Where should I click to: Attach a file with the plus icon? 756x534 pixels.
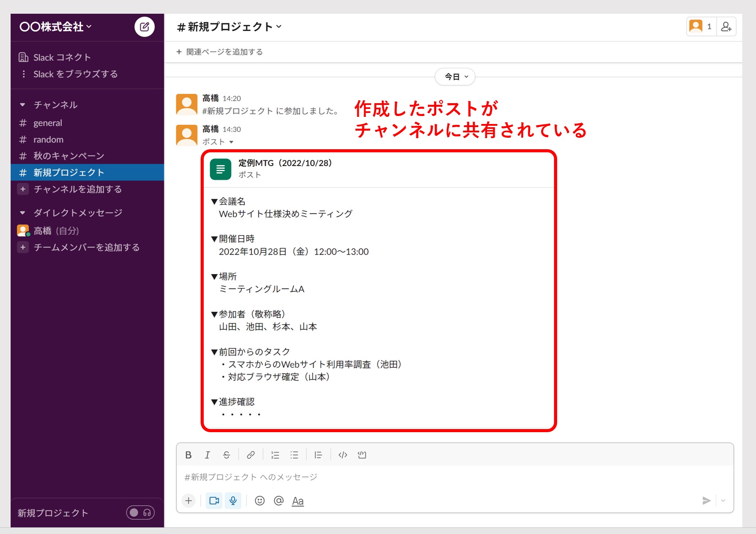pyautogui.click(x=189, y=500)
